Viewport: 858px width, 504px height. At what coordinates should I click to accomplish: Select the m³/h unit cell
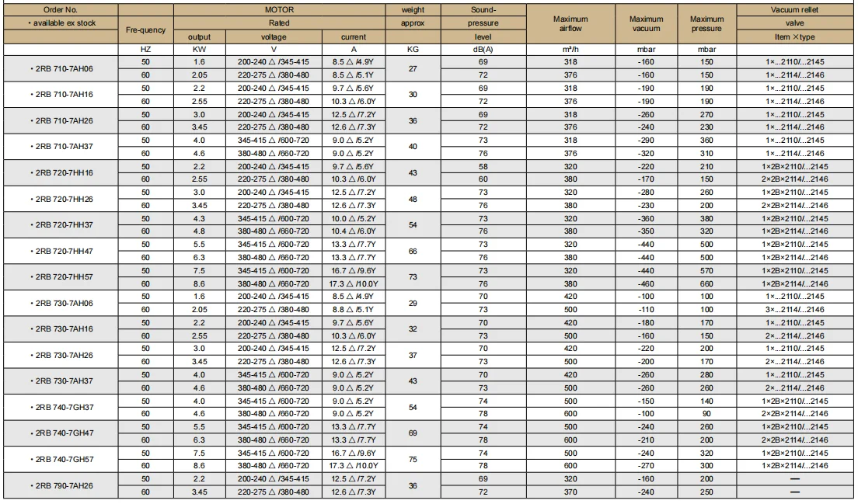(570, 49)
